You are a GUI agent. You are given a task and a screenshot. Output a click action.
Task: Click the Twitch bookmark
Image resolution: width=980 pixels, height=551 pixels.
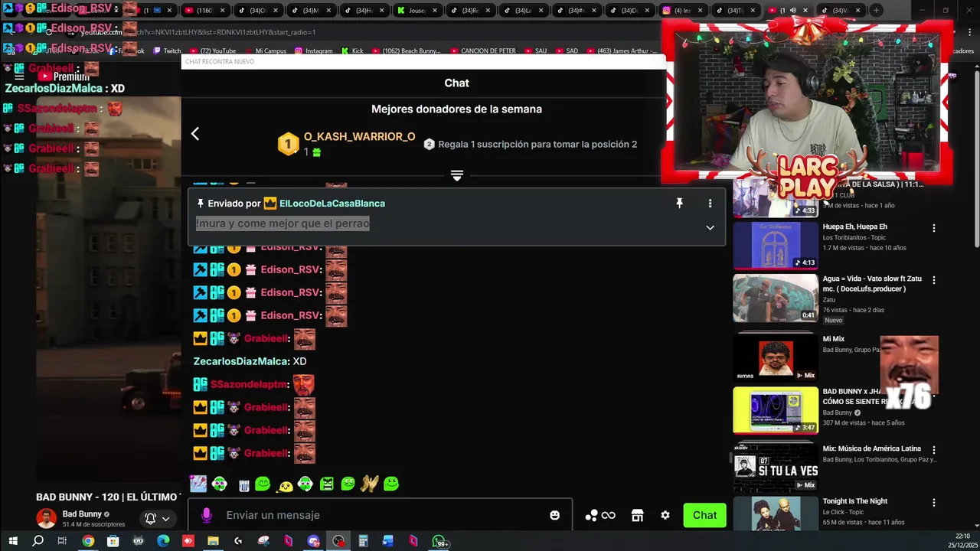pyautogui.click(x=167, y=51)
